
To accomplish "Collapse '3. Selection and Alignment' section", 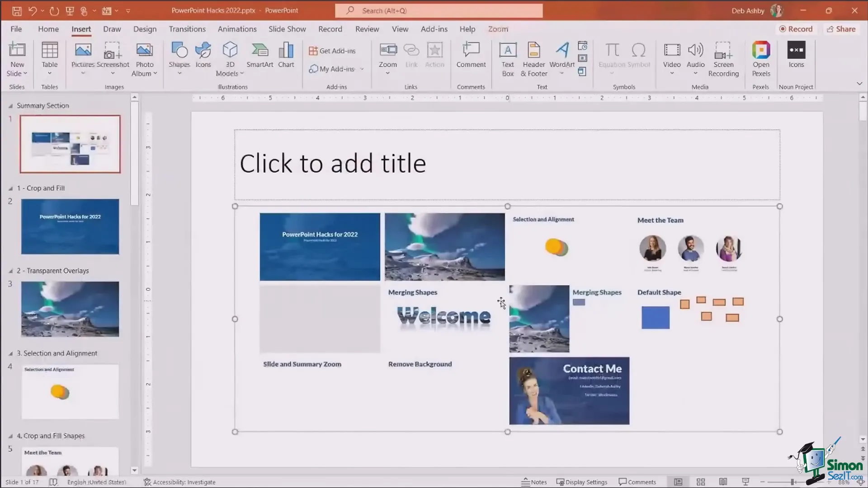I will [x=10, y=354].
